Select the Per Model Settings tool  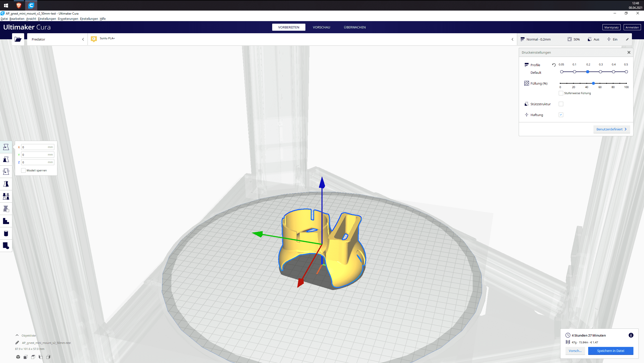tap(6, 196)
